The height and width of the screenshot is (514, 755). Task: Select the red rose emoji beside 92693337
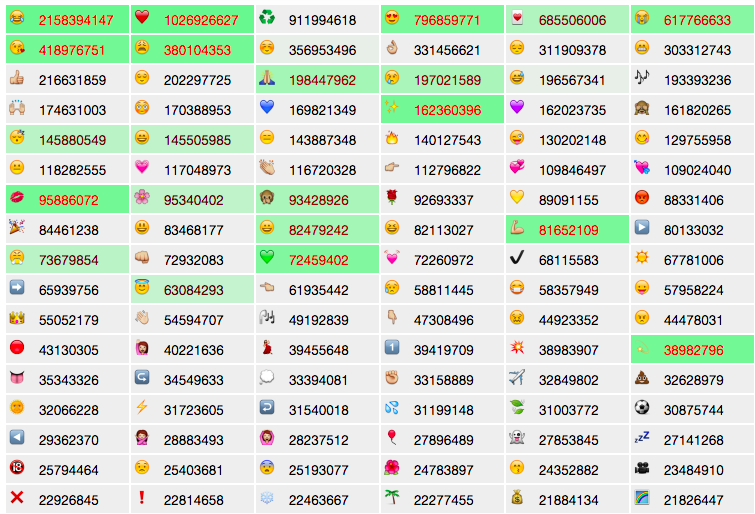coord(392,198)
